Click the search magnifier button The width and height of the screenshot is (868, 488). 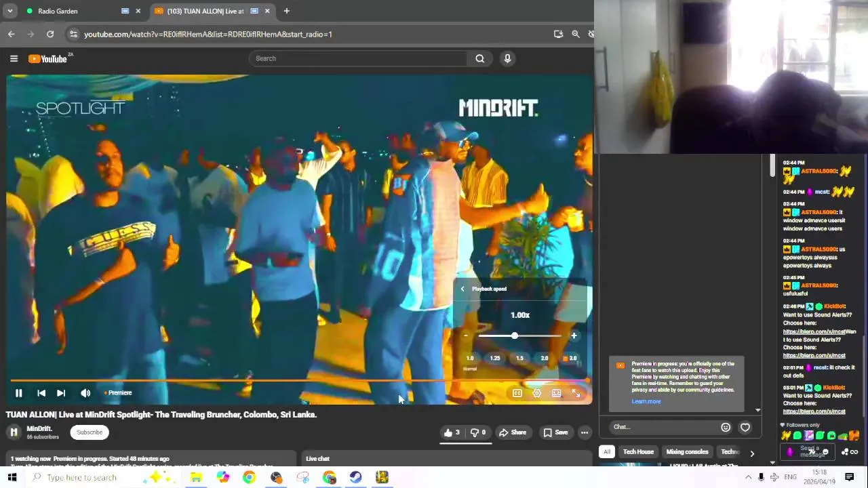[479, 58]
